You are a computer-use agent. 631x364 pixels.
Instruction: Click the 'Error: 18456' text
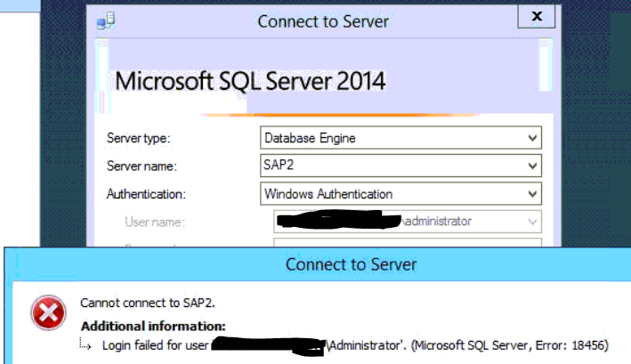coord(571,345)
